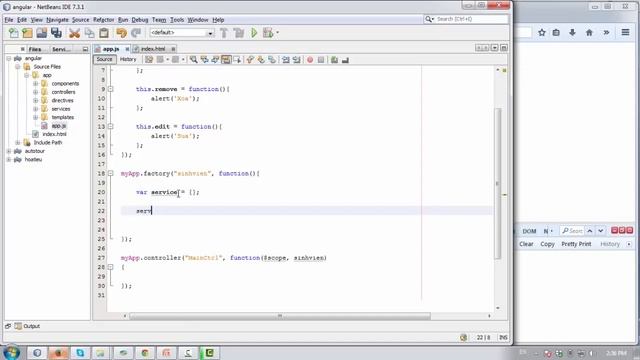
Task: Click the New File toolbar icon
Action: click(x=13, y=33)
